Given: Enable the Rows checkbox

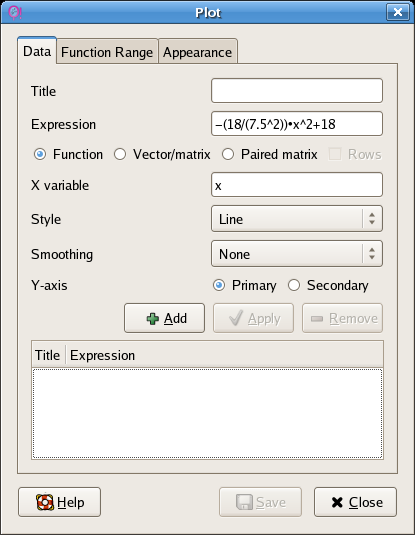Looking at the screenshot, I should [x=335, y=155].
